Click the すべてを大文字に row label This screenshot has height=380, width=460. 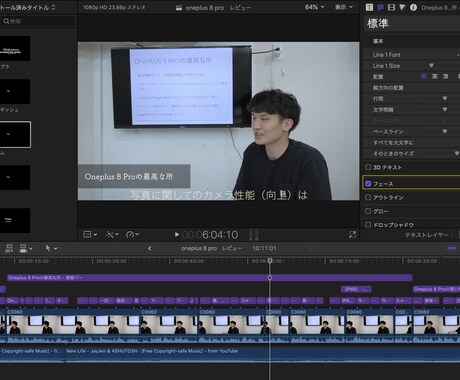tap(393, 143)
